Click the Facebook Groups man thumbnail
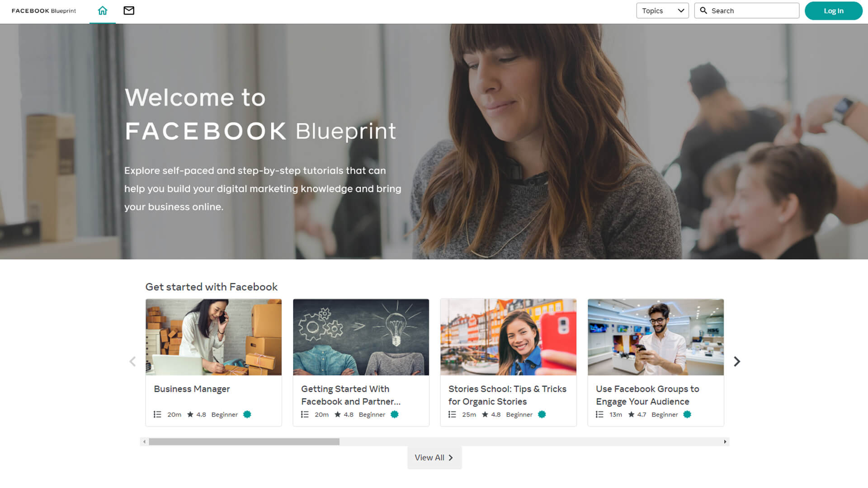This screenshot has width=868, height=488. click(x=656, y=337)
